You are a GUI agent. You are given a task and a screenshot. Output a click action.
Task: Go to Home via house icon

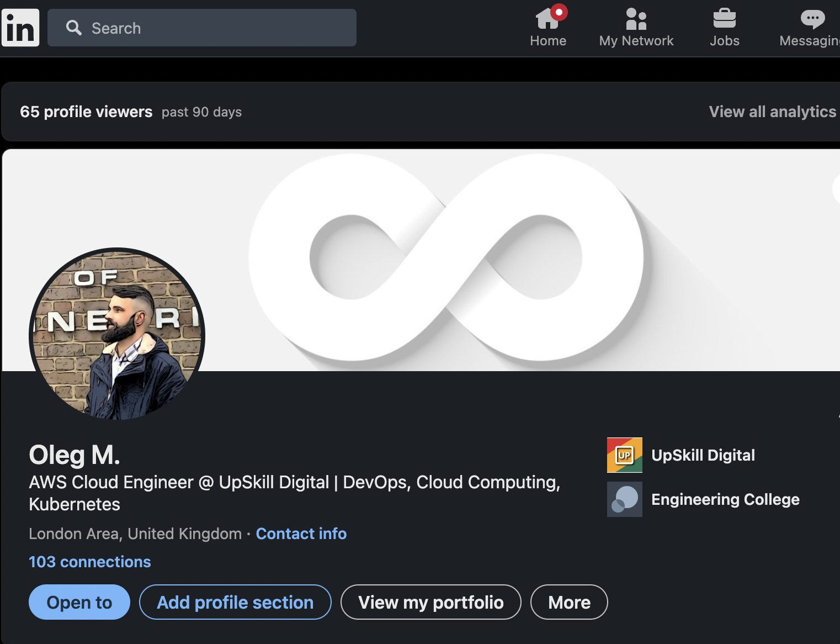pos(547,19)
